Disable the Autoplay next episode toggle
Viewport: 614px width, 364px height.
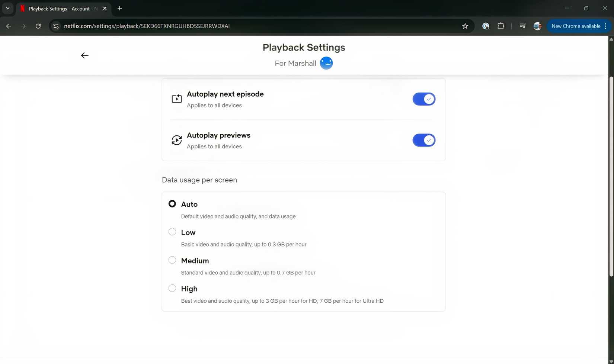[424, 99]
